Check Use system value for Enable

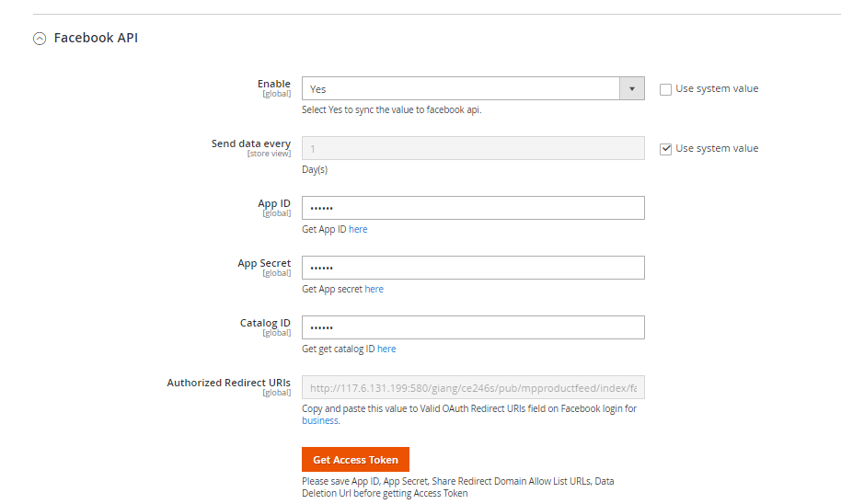click(665, 89)
